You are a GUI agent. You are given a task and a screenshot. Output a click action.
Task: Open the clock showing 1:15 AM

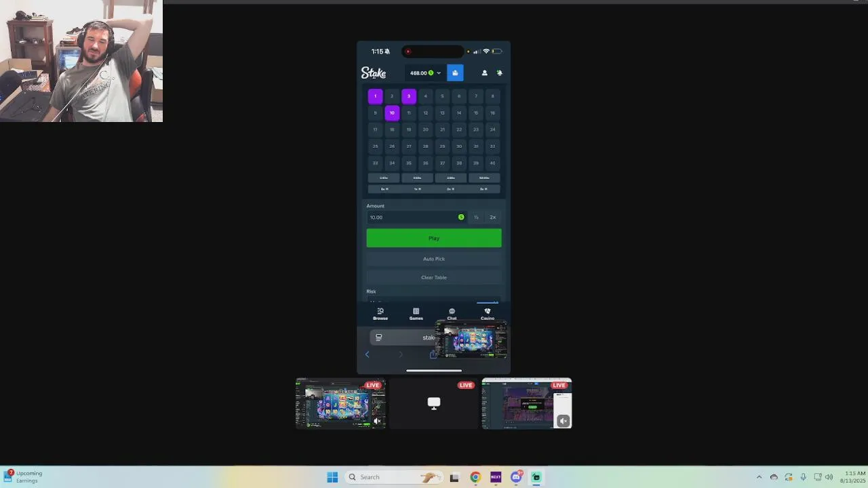[x=854, y=476]
